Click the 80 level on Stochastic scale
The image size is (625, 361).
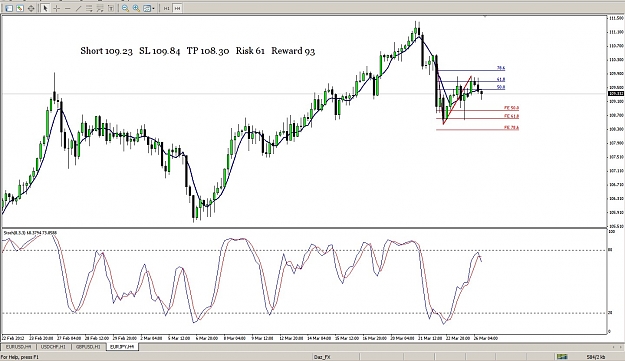tap(610, 250)
